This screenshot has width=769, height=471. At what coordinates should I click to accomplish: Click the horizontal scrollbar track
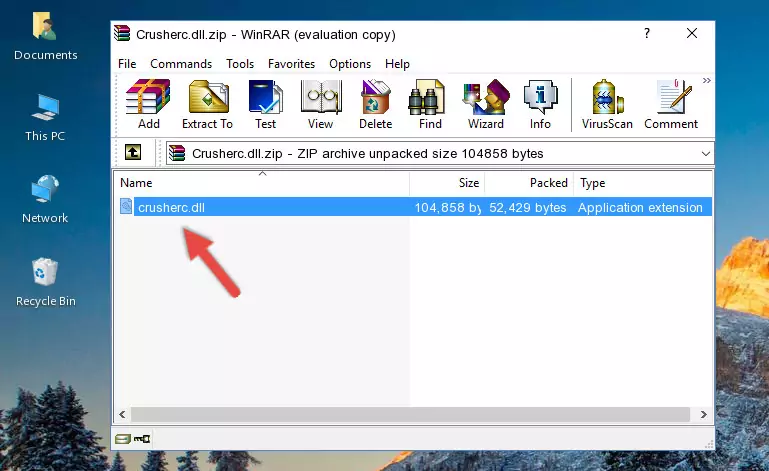point(410,415)
